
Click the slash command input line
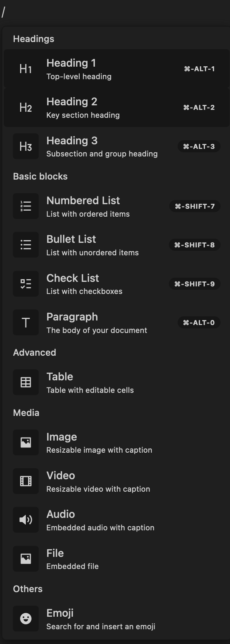tap(114, 13)
